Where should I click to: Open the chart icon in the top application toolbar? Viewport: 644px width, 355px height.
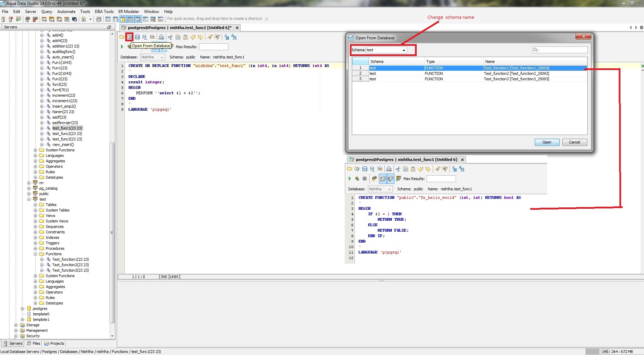(160, 19)
